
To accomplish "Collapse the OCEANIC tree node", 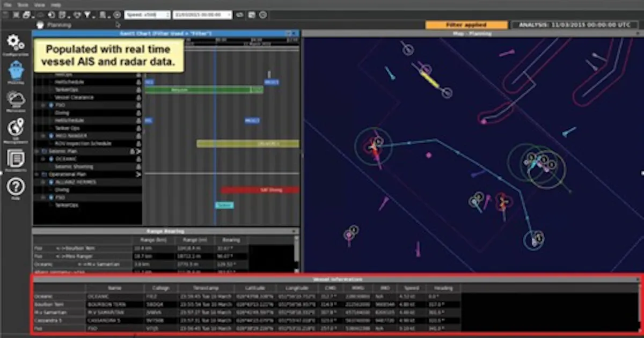I will tap(44, 159).
